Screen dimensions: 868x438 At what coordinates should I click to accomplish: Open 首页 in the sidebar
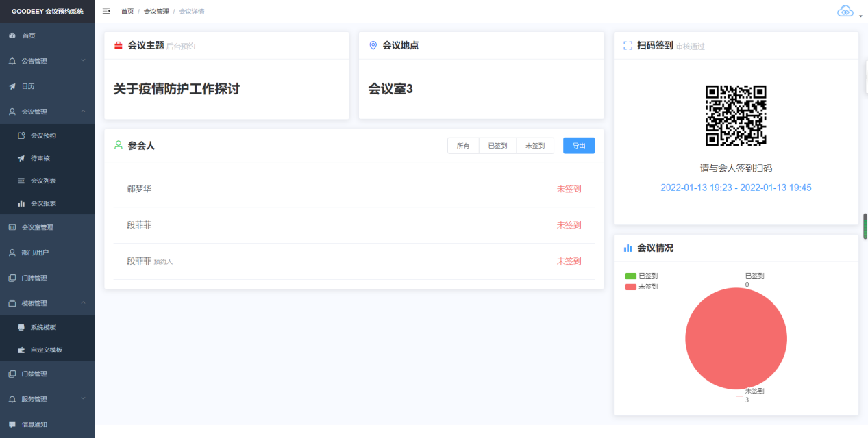click(x=47, y=35)
